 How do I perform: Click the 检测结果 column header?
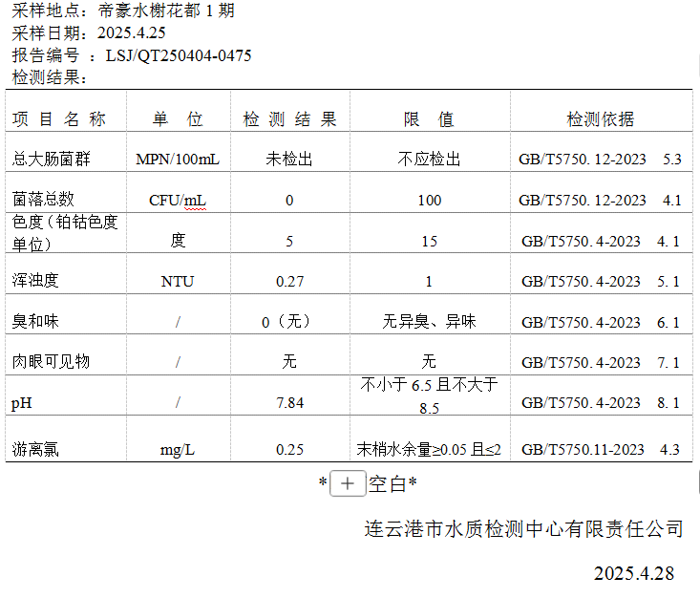pyautogui.click(x=289, y=119)
